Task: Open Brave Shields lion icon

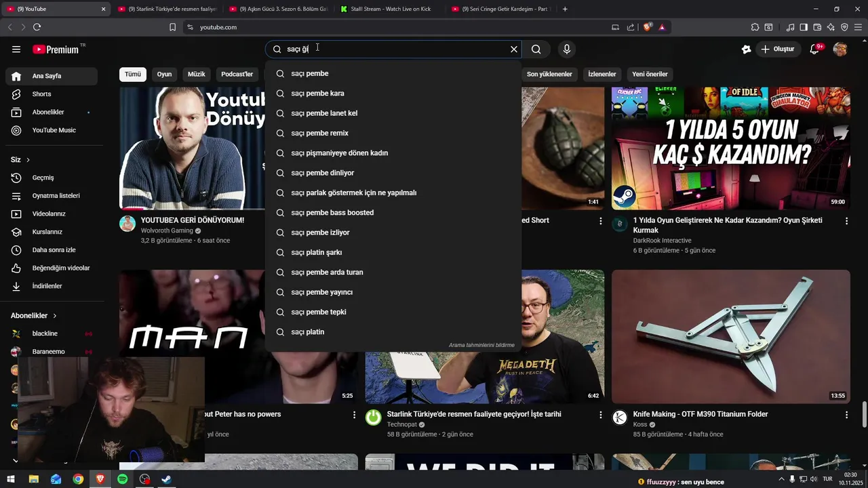Action: coord(647,27)
